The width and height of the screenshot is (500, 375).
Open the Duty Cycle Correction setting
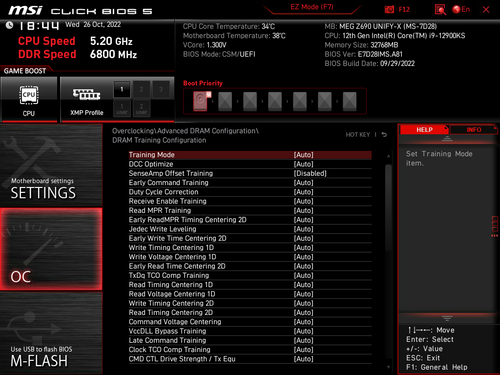tap(250, 192)
